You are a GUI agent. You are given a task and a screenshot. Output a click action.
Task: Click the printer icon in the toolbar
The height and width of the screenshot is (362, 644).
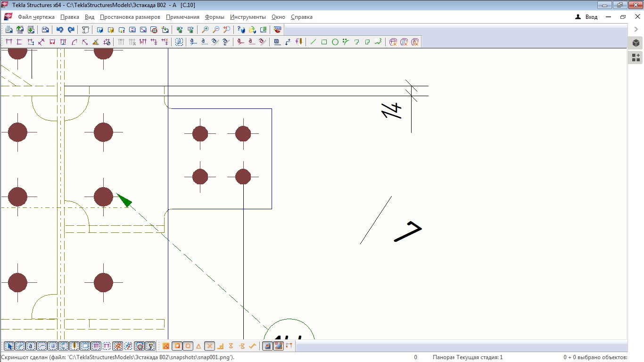pos(45,30)
